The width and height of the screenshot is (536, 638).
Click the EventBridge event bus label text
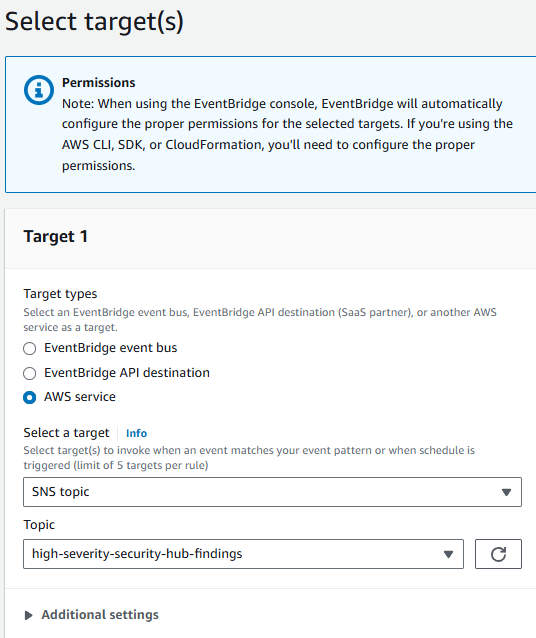[111, 348]
